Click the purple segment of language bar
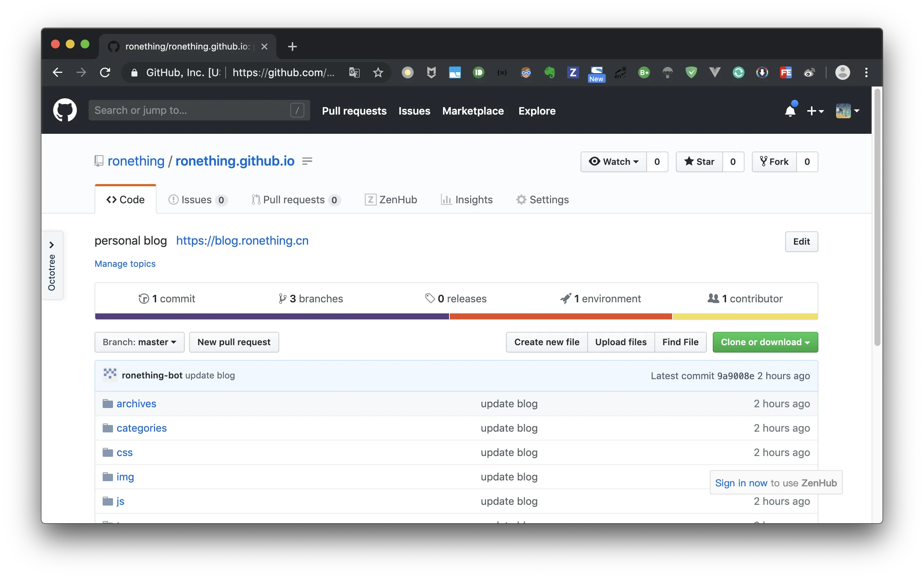The width and height of the screenshot is (924, 578). coord(272,316)
